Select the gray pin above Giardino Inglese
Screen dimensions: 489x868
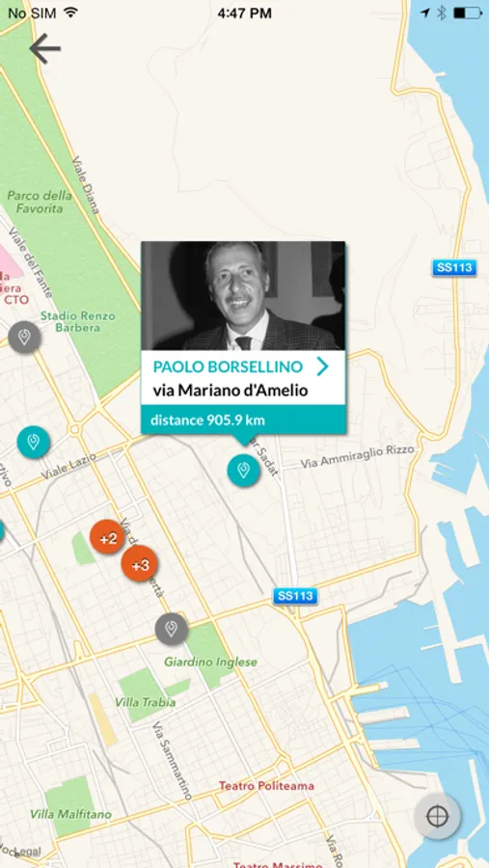click(172, 629)
